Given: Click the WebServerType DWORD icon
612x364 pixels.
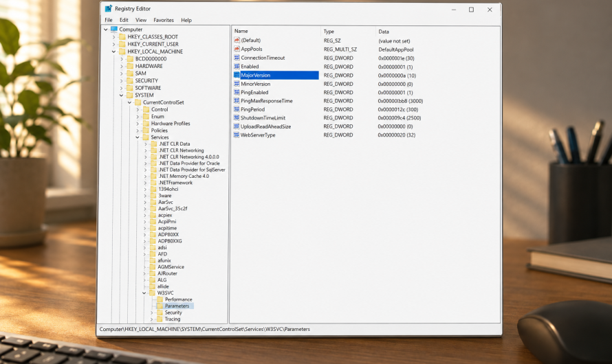Looking at the screenshot, I should pos(237,135).
